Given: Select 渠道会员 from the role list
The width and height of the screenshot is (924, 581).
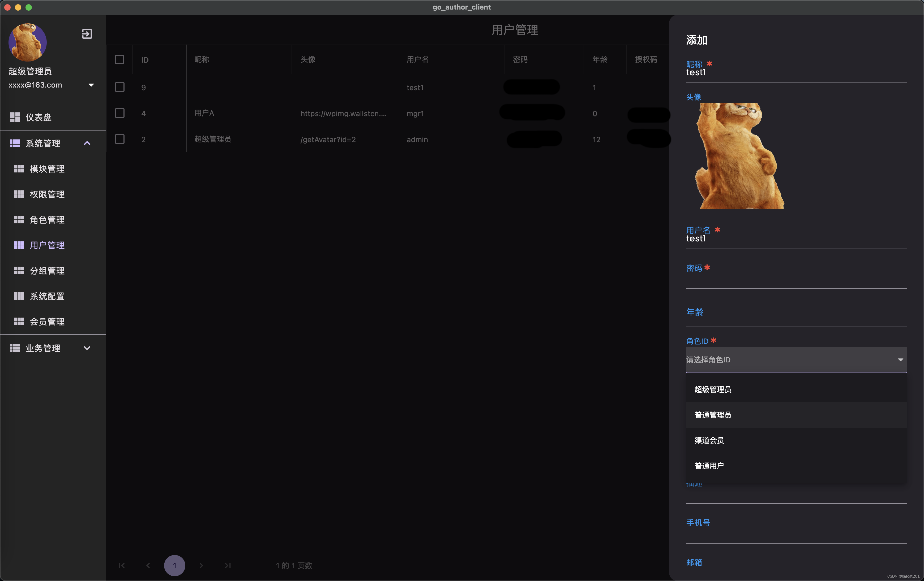Looking at the screenshot, I should [709, 440].
